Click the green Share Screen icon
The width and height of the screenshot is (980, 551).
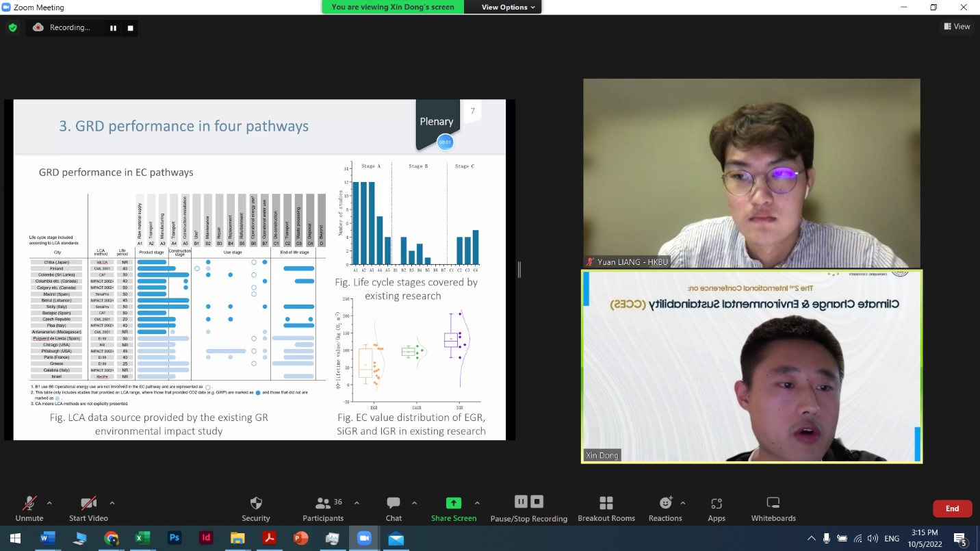[x=453, y=503]
